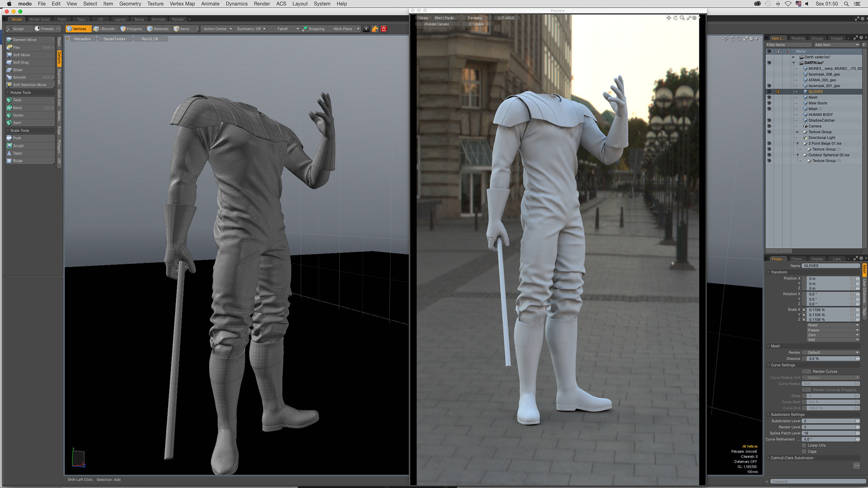Screen dimensions: 868x488
Task: Collapse the DARTH.lxo scene tree
Action: tap(793, 63)
